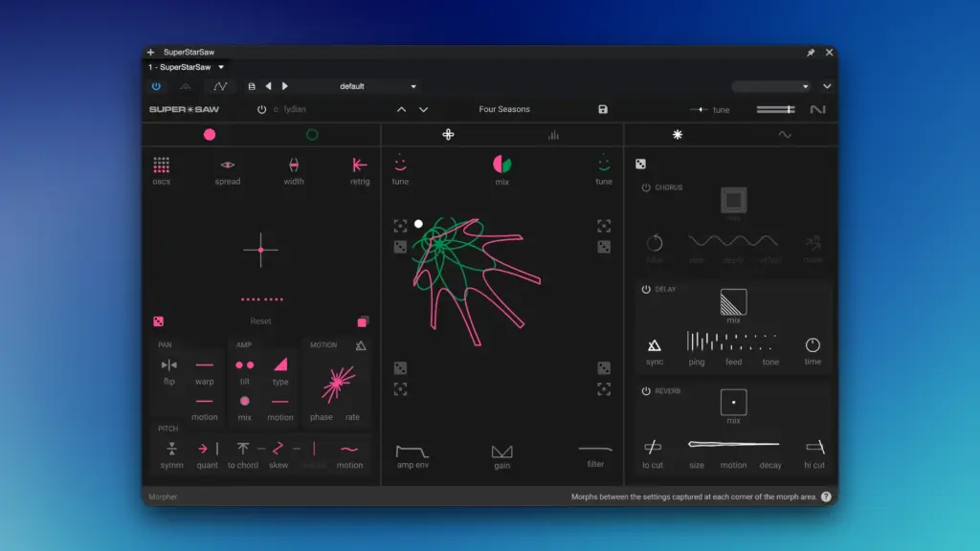
Task: Switch to the green oscillator layer tab
Action: tap(312, 134)
